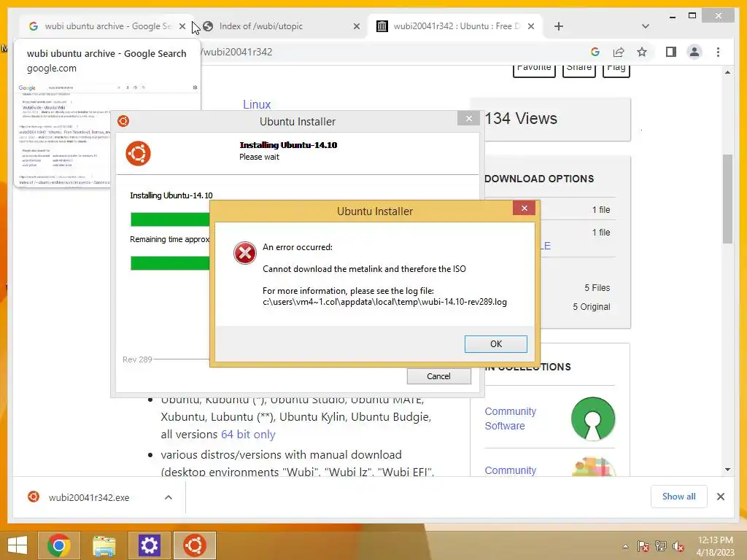The width and height of the screenshot is (747, 560).
Task: Close the Google Search tab
Action: point(182,26)
